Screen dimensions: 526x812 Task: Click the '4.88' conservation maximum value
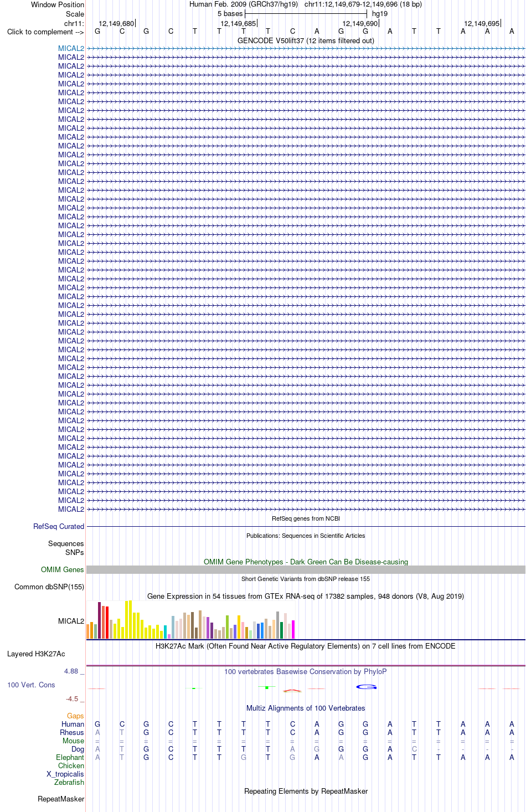tap(71, 671)
